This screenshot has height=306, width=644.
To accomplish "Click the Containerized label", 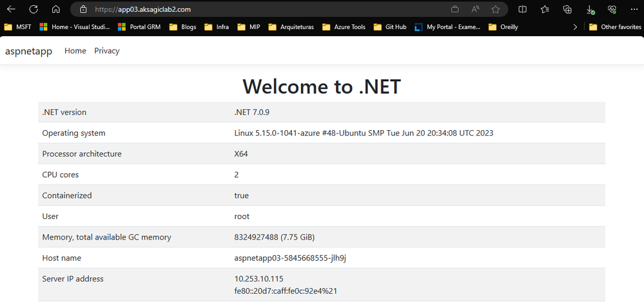I will pos(67,196).
